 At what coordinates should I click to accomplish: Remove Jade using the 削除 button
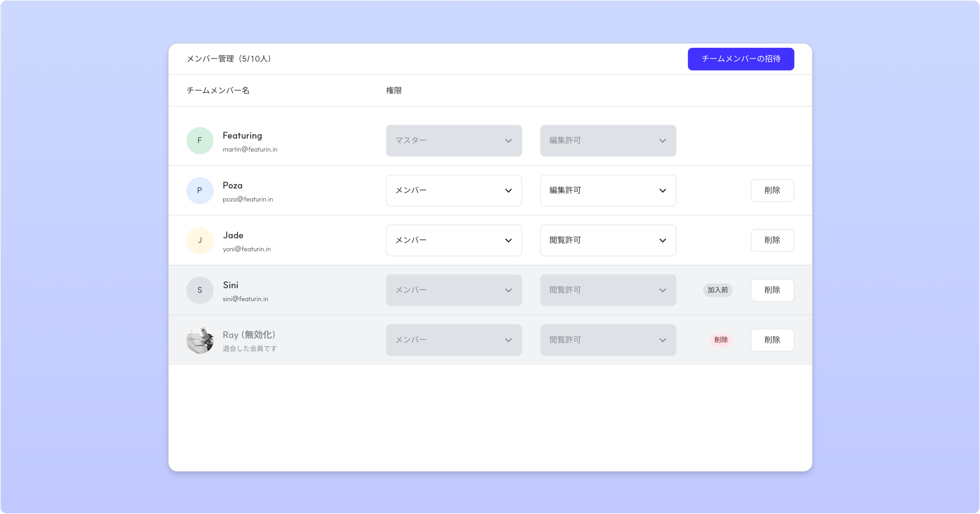click(772, 240)
